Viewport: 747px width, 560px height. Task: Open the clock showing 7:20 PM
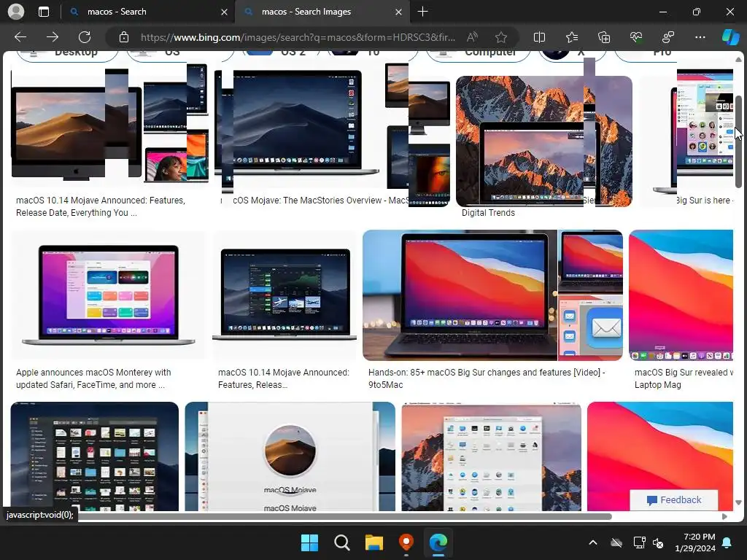[695, 542]
